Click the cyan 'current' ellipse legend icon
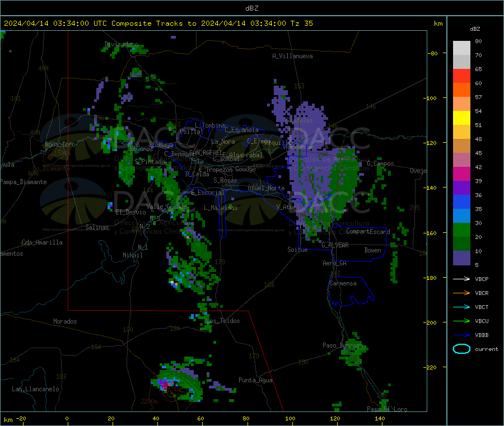 (x=461, y=349)
